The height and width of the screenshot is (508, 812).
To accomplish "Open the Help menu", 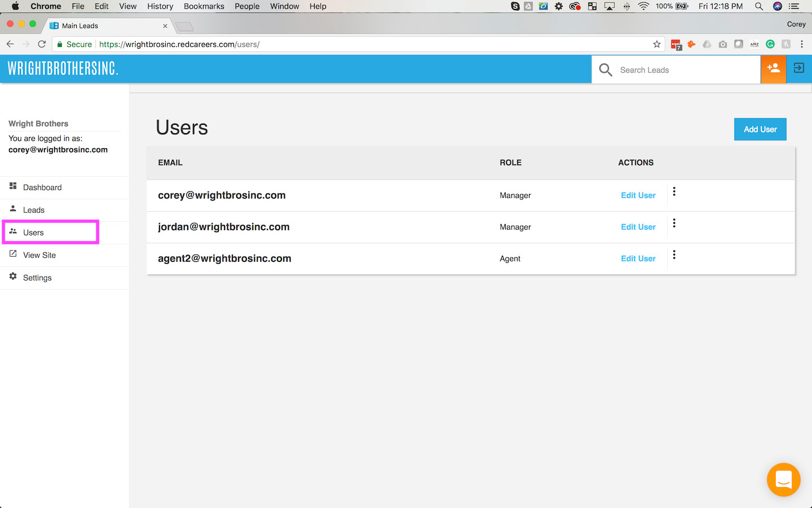I will pyautogui.click(x=318, y=6).
